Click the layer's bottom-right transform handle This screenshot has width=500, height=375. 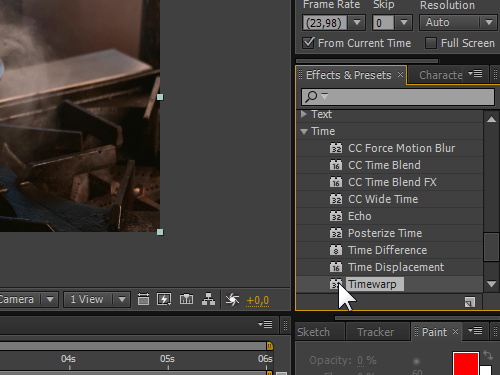(x=160, y=232)
